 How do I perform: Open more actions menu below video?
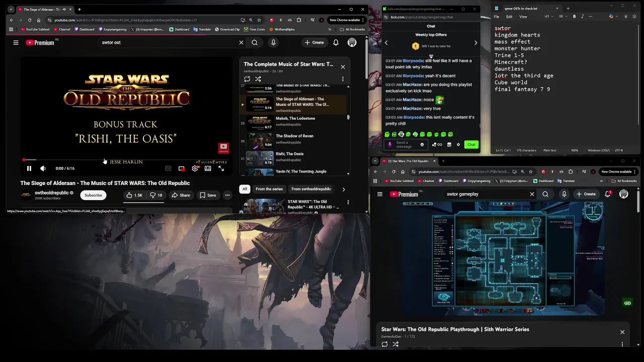(x=227, y=195)
